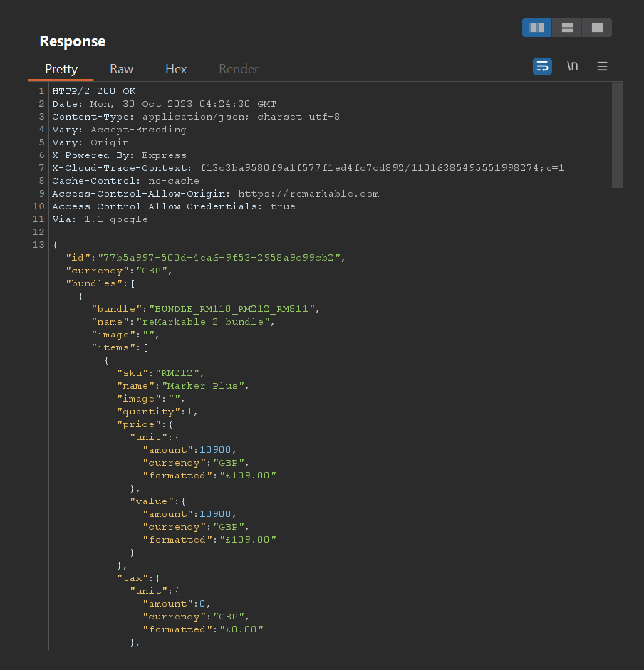Viewport: 644px width, 670px height.
Task: Click the '£0.00' formatted value
Action: (241, 629)
